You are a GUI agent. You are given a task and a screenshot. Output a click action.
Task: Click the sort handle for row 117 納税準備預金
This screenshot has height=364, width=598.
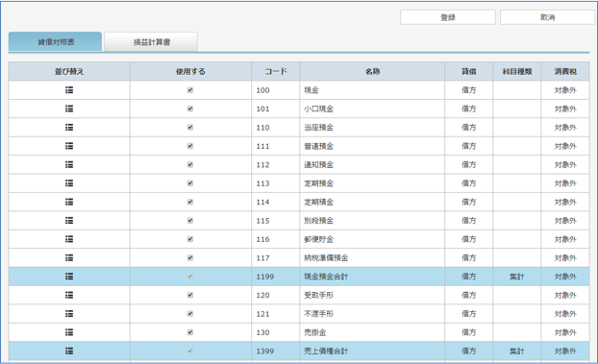pos(69,257)
